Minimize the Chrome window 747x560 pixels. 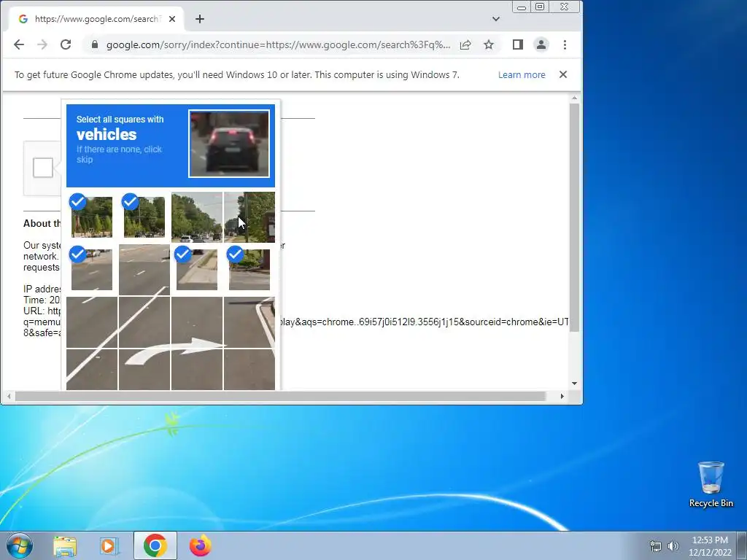pyautogui.click(x=522, y=7)
